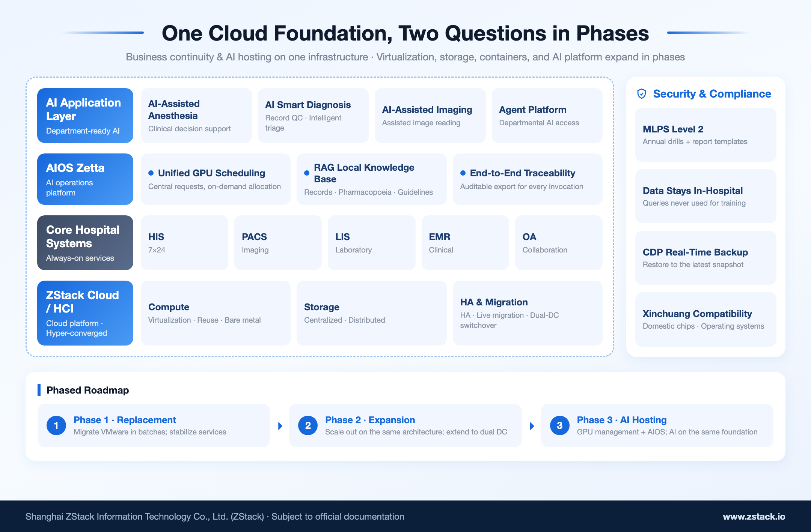Open the MLPS Level 2 card

pos(706,135)
